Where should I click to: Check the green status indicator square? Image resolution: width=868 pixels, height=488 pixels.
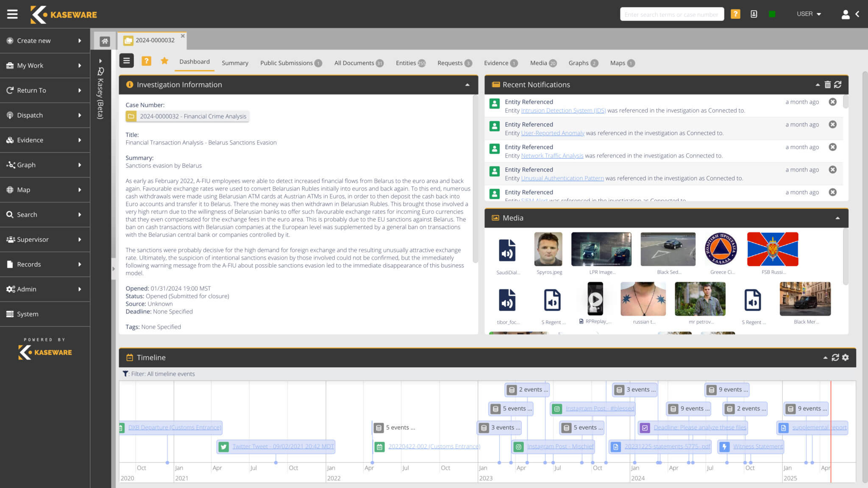(x=772, y=14)
